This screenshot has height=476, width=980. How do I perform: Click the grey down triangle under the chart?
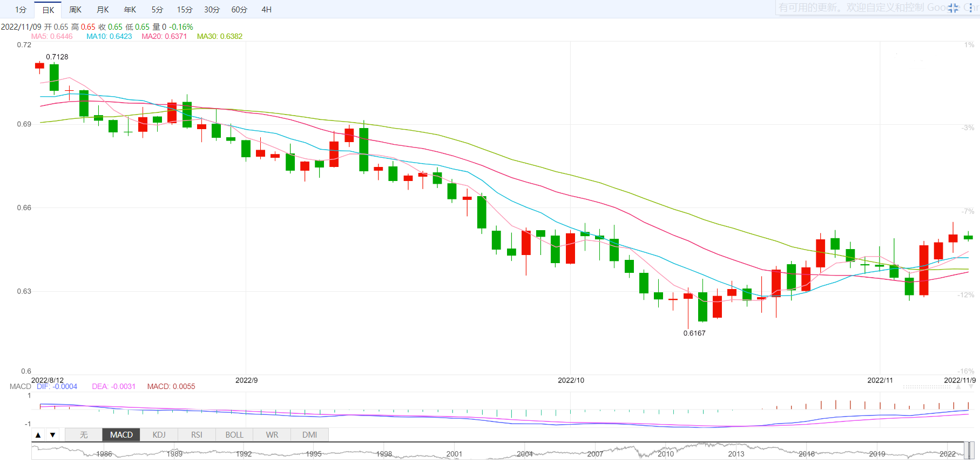(971, 387)
